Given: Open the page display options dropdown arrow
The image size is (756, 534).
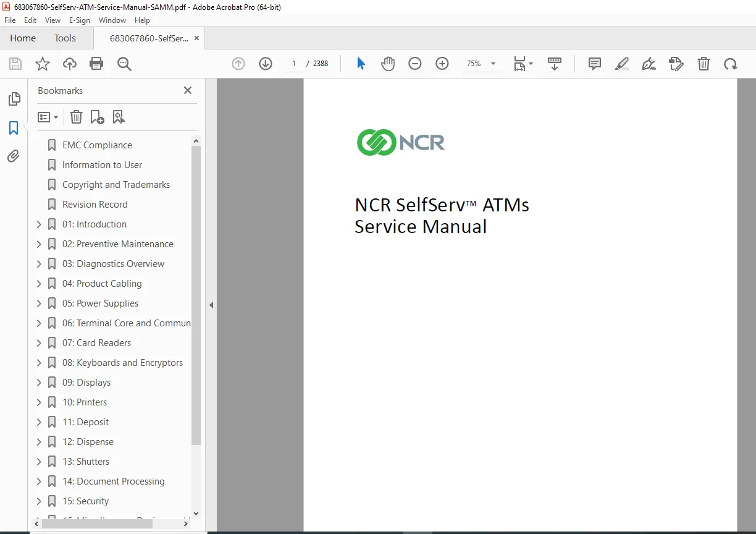Looking at the screenshot, I should (532, 64).
